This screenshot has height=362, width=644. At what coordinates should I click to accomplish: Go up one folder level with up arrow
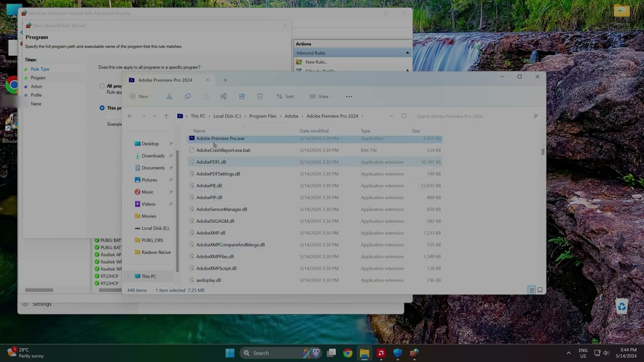[x=166, y=116]
